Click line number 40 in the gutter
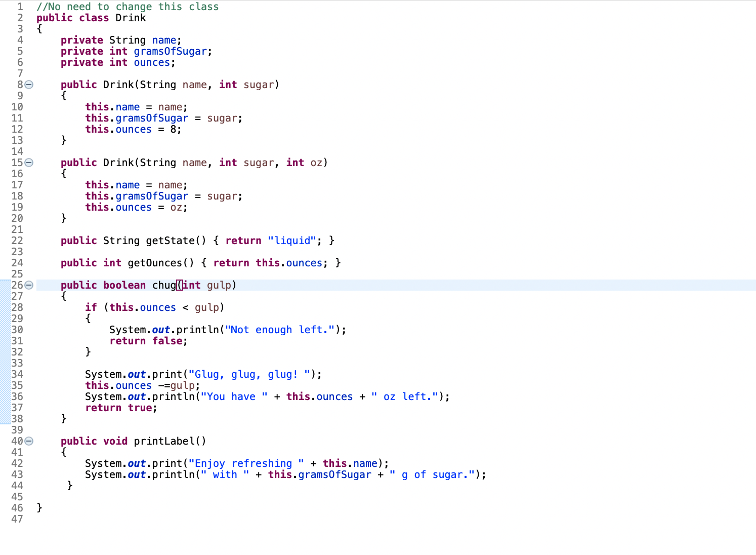This screenshot has width=756, height=555. click(17, 441)
